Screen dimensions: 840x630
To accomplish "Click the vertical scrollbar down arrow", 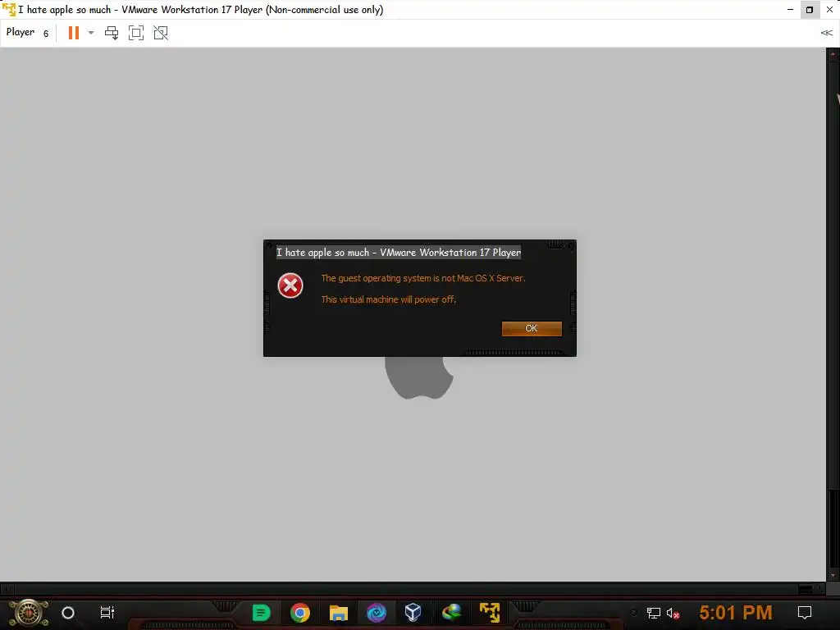I will 833,575.
